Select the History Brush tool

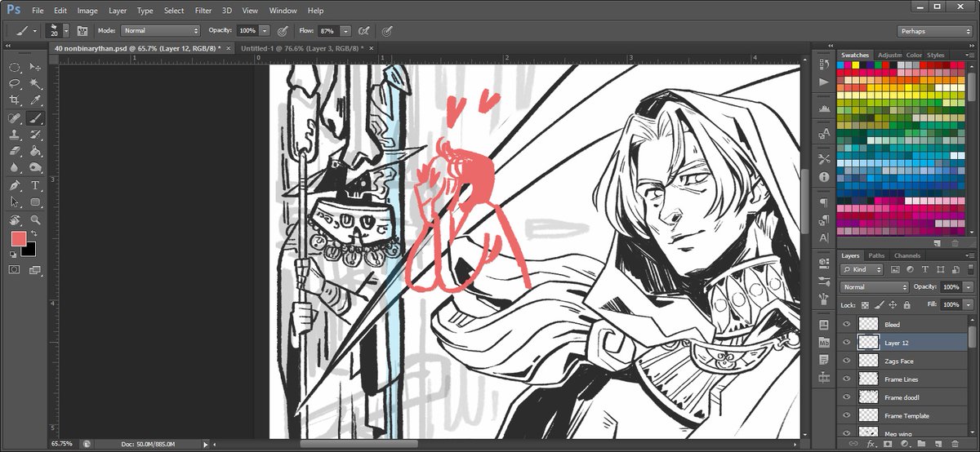pyautogui.click(x=35, y=135)
